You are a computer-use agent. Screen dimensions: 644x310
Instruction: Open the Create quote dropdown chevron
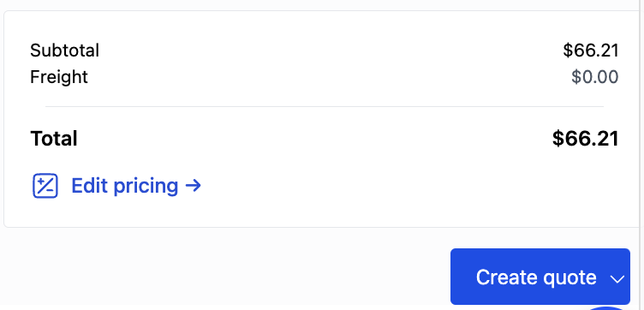point(617,279)
